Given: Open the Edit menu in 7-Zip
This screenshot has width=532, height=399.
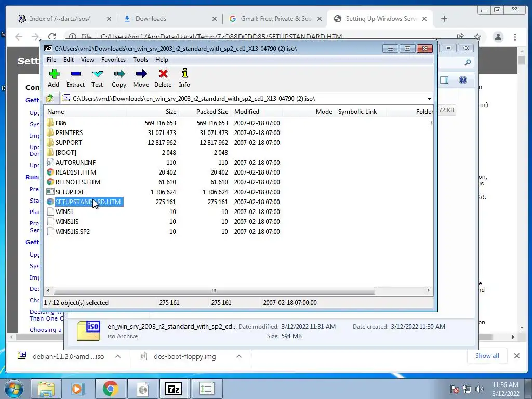Looking at the screenshot, I should [69, 60].
